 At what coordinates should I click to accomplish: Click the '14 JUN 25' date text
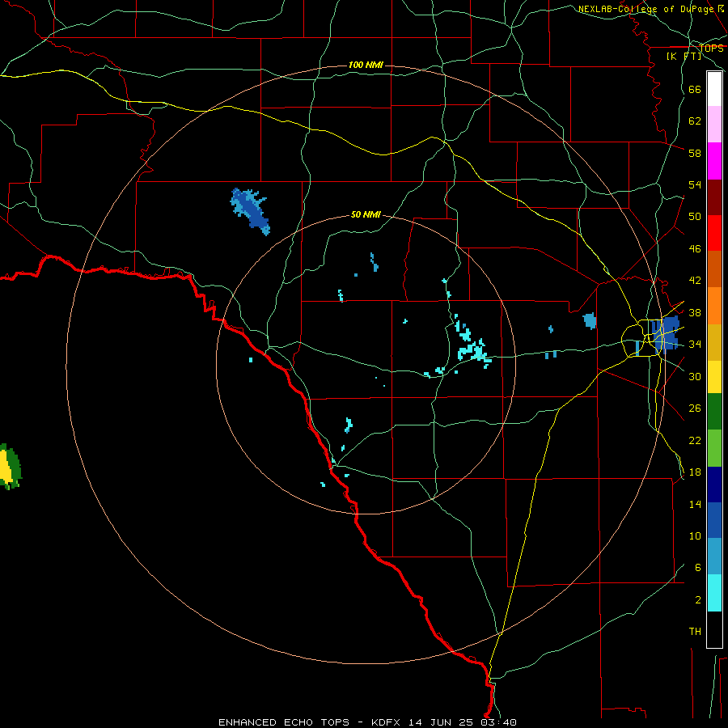click(x=441, y=722)
